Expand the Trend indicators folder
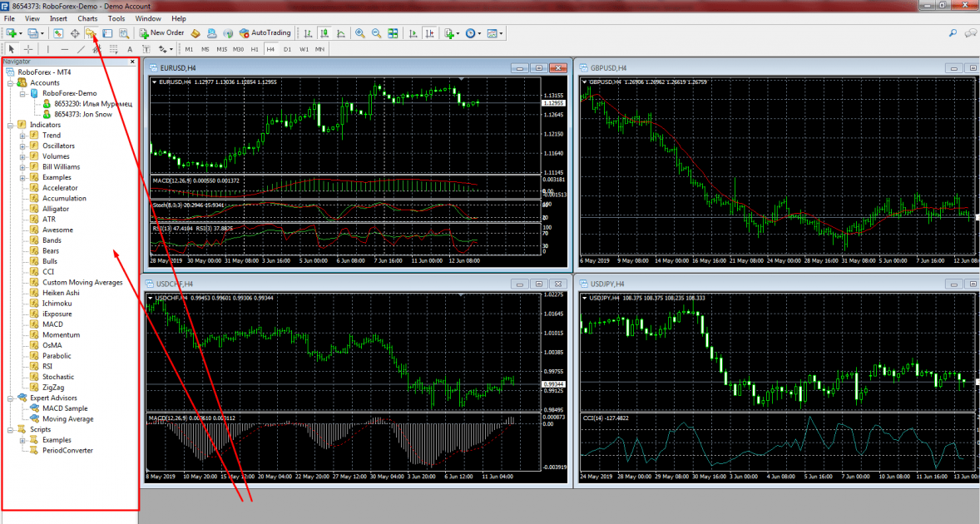The width and height of the screenshot is (980, 524). (x=22, y=136)
